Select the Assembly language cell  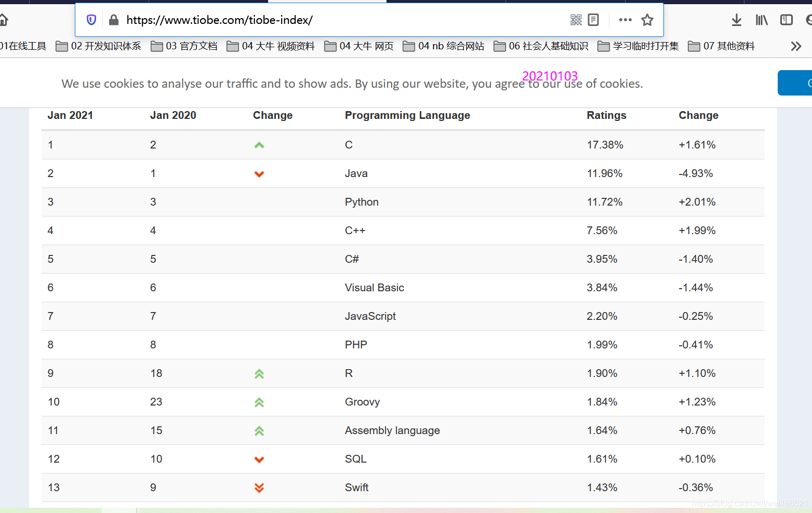coord(392,430)
